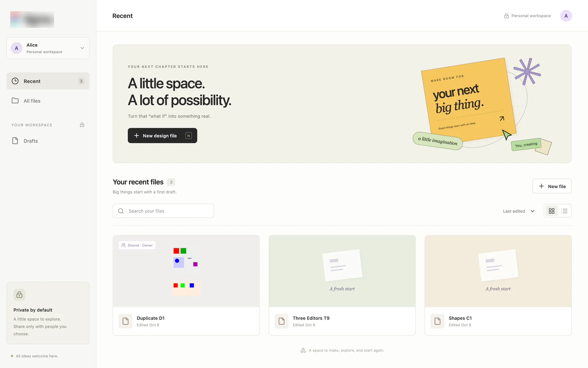This screenshot has height=368, width=588.
Task: Open the Last edited sort dropdown
Action: pyautogui.click(x=518, y=211)
